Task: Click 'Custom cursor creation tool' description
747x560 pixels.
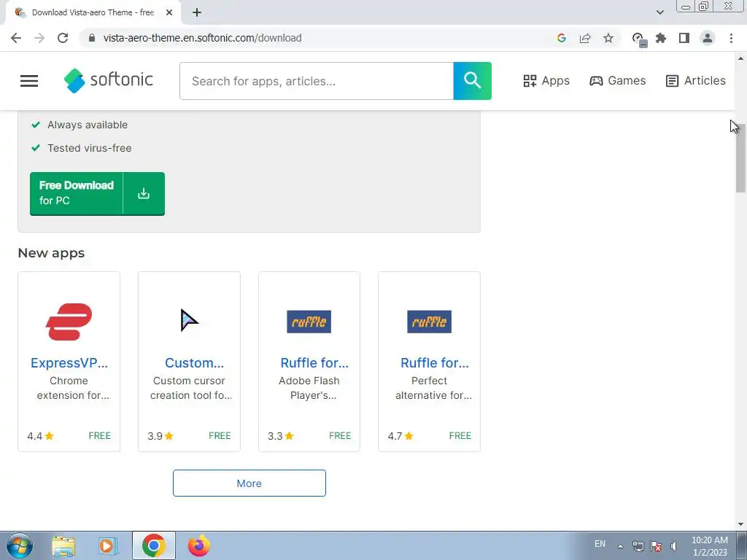Action: pos(190,388)
